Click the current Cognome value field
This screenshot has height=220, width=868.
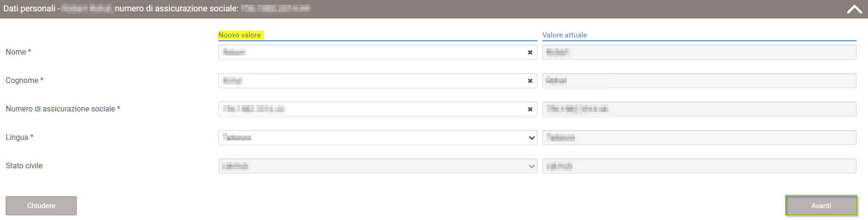click(x=699, y=81)
